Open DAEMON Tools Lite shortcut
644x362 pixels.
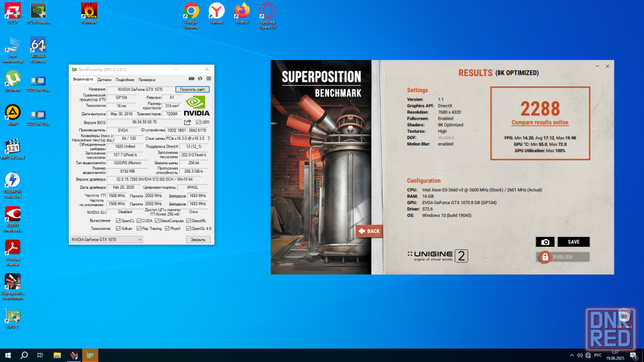[13, 186]
